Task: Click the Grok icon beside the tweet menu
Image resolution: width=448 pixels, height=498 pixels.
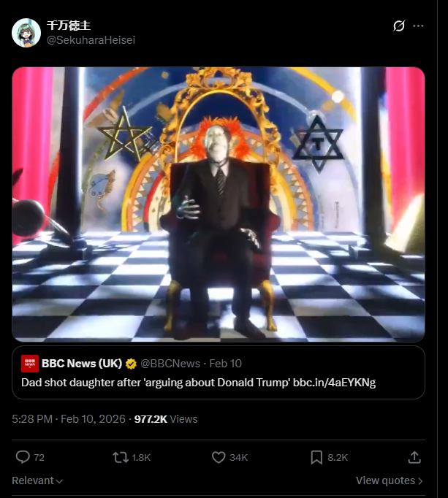Action: tap(398, 26)
